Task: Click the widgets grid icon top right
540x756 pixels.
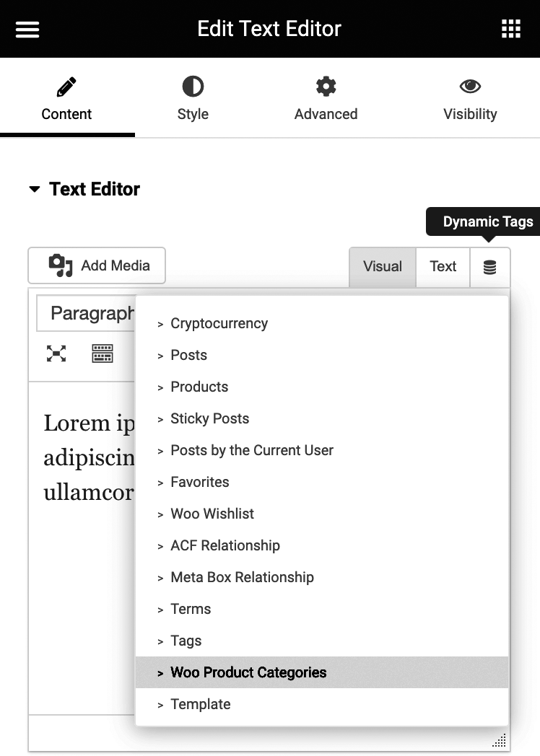Action: [x=511, y=29]
